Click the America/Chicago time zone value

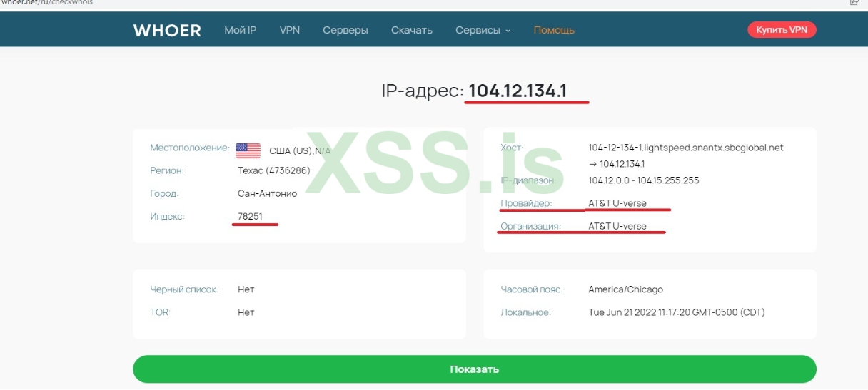pyautogui.click(x=625, y=289)
